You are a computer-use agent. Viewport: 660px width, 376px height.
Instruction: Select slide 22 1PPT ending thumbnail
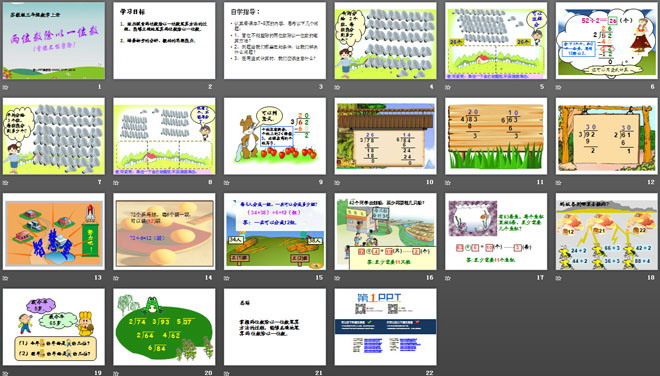tap(386, 327)
